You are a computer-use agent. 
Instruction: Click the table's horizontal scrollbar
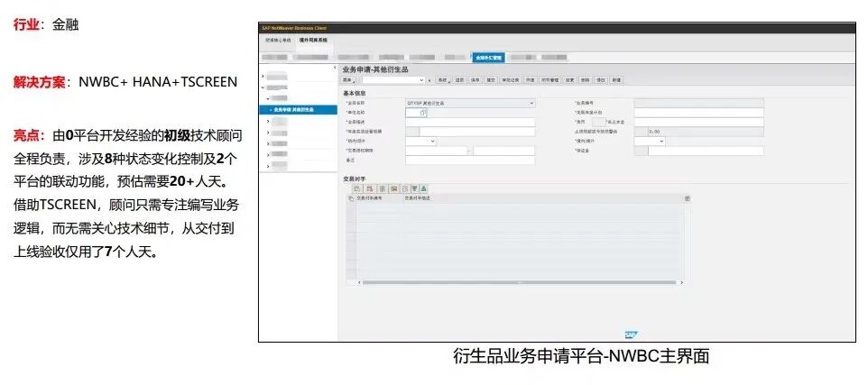point(519,282)
